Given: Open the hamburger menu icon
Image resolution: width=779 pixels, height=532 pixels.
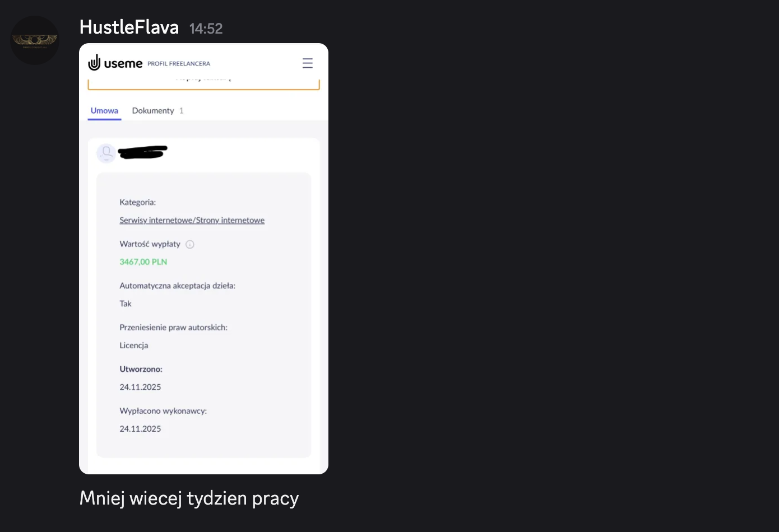Looking at the screenshot, I should coord(308,63).
